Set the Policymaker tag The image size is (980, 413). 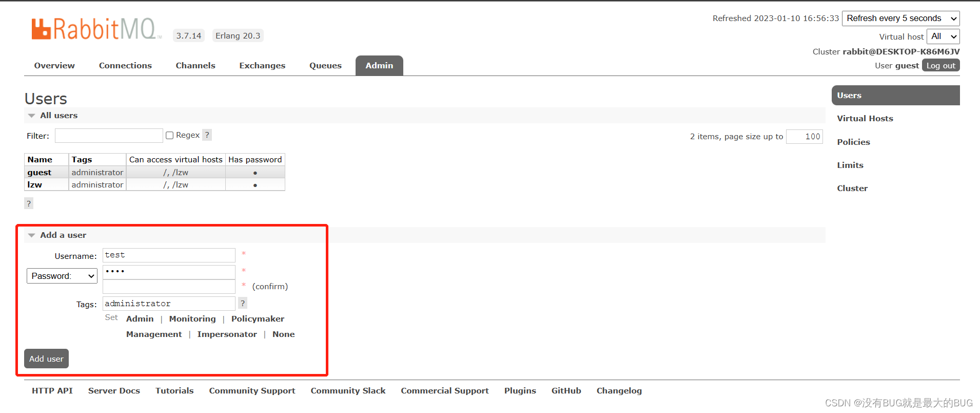(258, 319)
